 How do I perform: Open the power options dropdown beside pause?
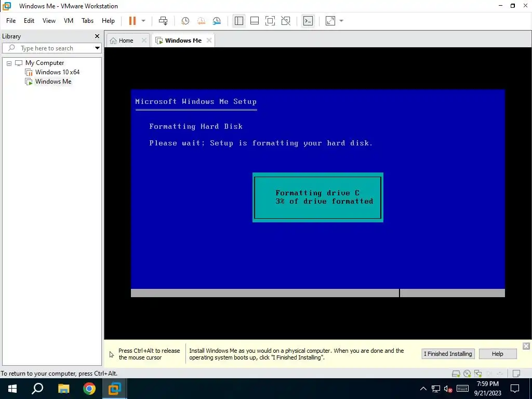(143, 21)
